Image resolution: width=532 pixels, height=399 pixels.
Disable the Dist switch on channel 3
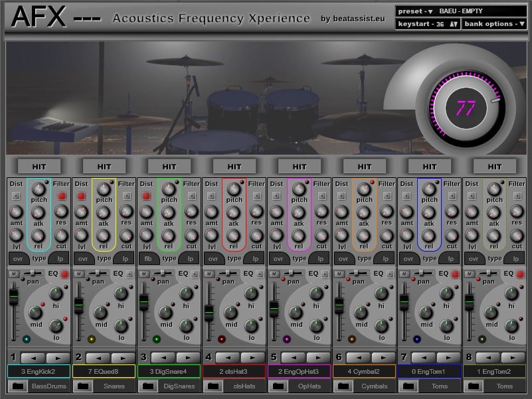[146, 196]
